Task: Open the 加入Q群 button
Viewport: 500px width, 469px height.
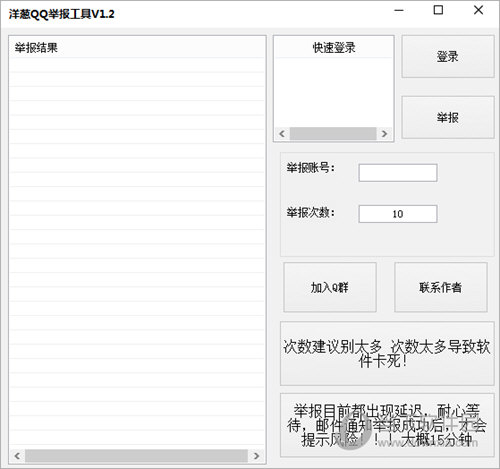Action: tap(330, 287)
